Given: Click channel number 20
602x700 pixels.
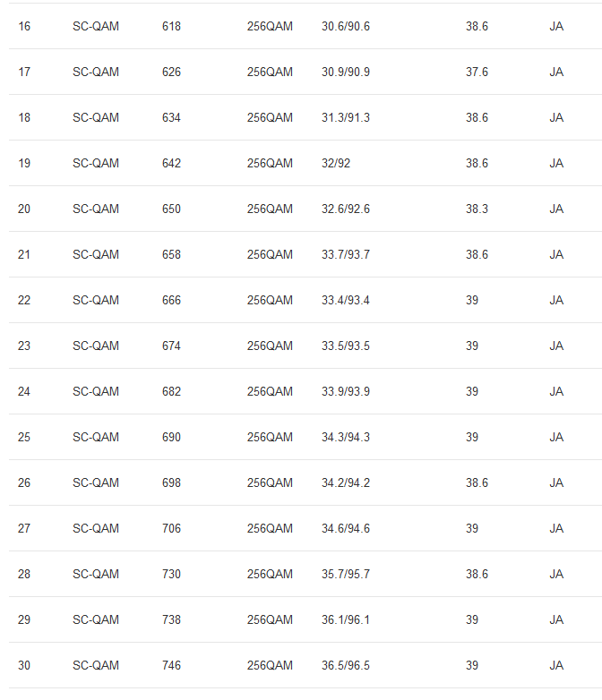Looking at the screenshot, I should 24,209.
